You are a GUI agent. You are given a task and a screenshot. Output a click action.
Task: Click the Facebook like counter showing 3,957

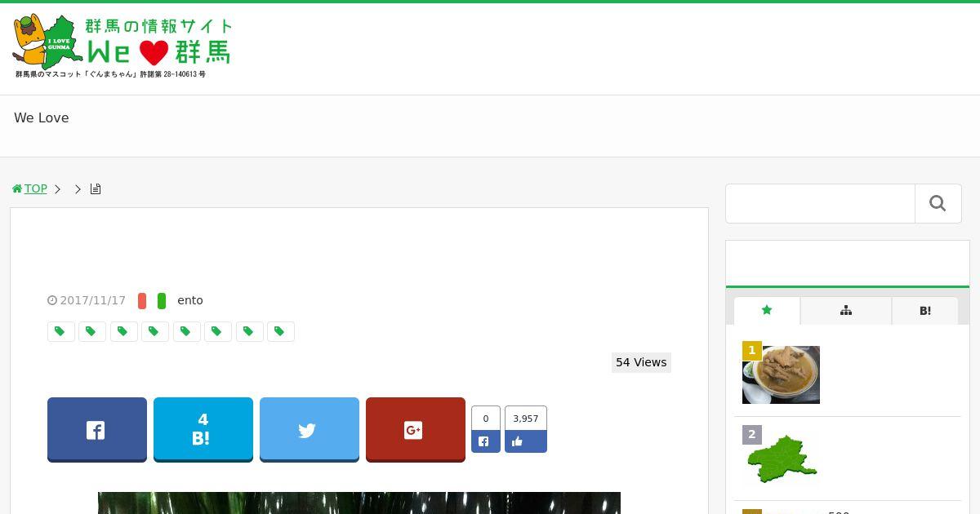pos(526,429)
